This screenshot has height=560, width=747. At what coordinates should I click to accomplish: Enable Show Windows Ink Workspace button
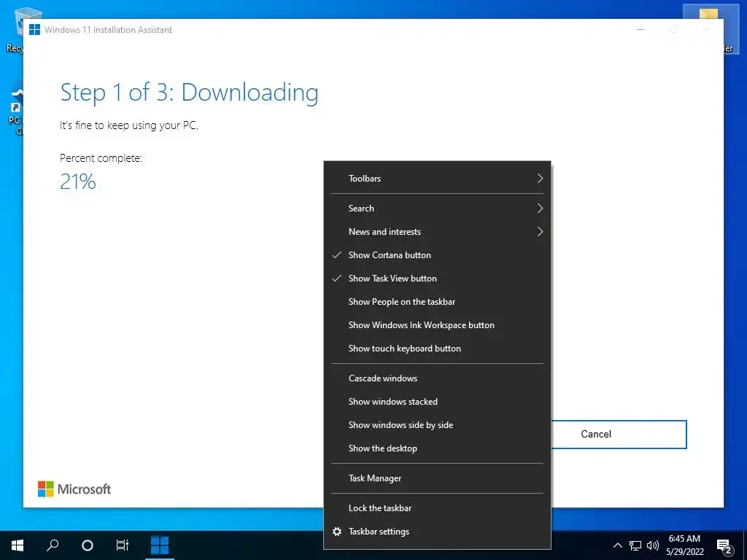[438, 325]
